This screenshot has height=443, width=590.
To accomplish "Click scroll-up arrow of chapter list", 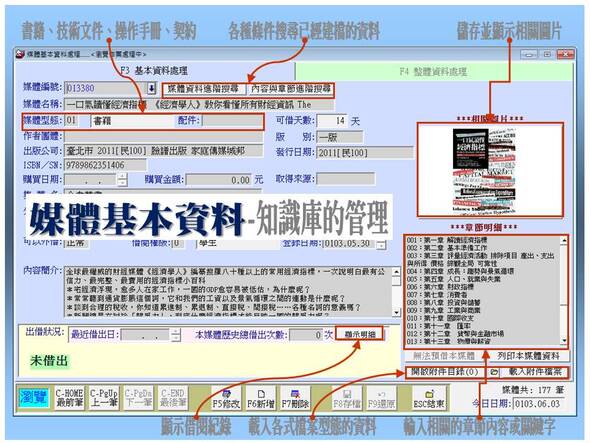I will 564,240.
